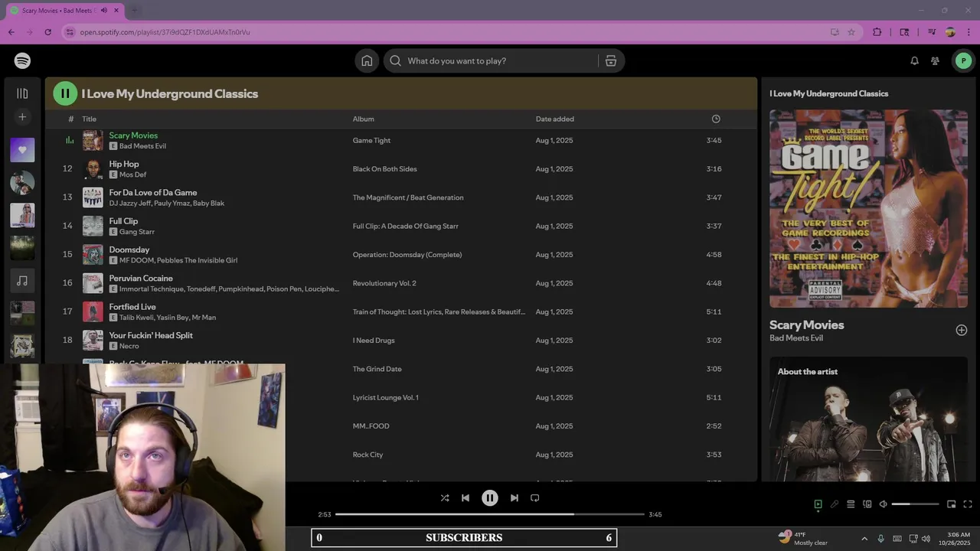The image size is (980, 551).
Task: Open the browser media control icon
Action: point(932,32)
